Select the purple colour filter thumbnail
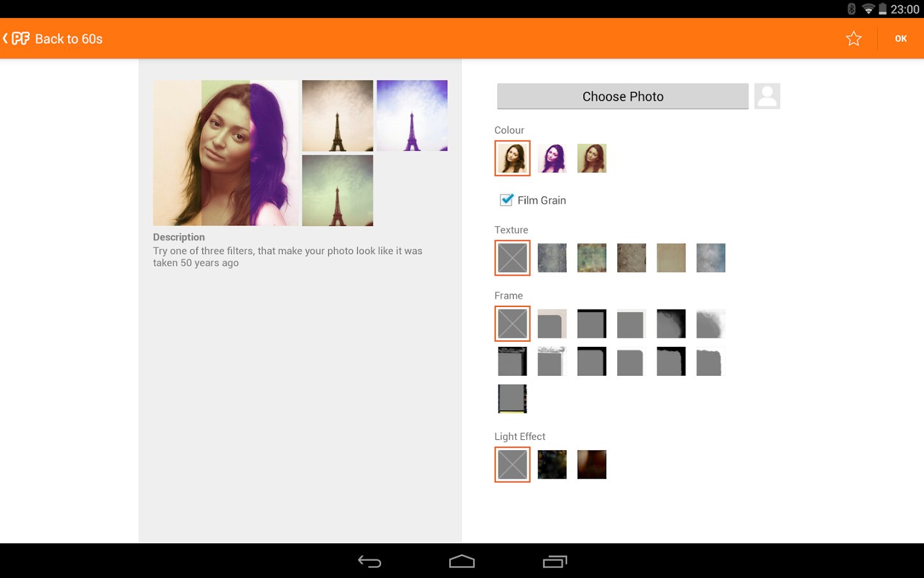 [x=552, y=158]
